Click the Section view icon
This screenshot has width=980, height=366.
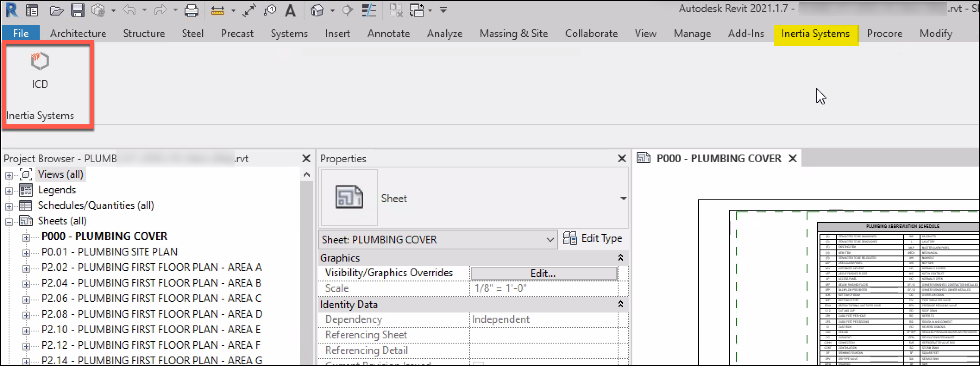[347, 10]
